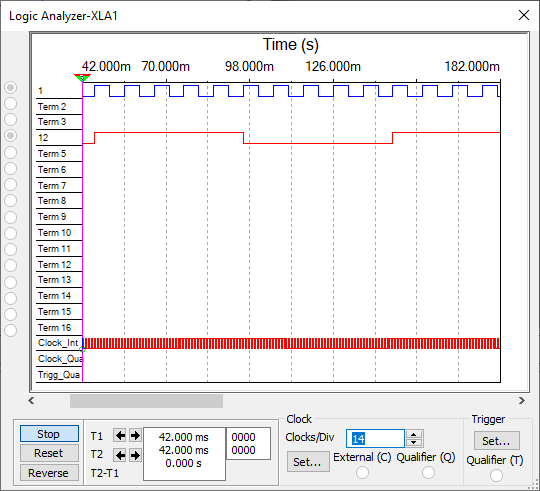Click the 126.000m time axis label
This screenshot has height=491, width=540.
333,66
